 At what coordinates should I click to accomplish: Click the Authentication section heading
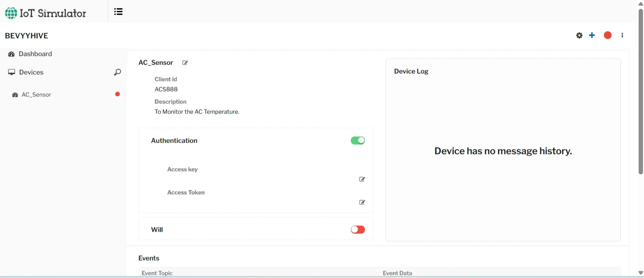pos(174,141)
